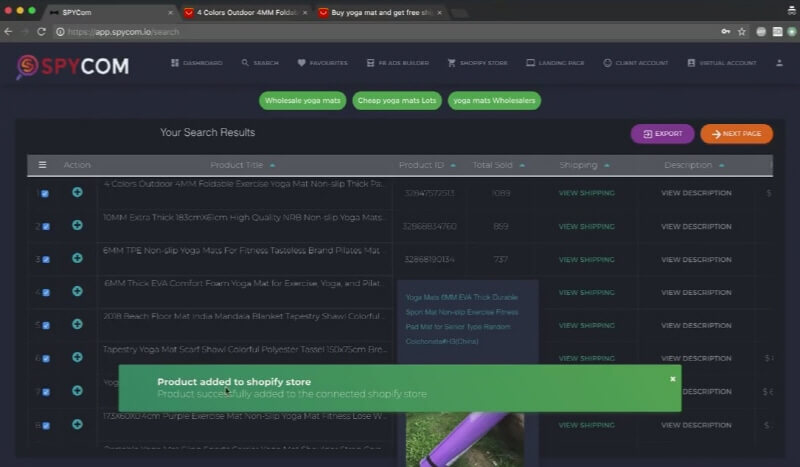
Task: Click the address bar URL app.spycom.io
Action: pyautogui.click(x=123, y=32)
